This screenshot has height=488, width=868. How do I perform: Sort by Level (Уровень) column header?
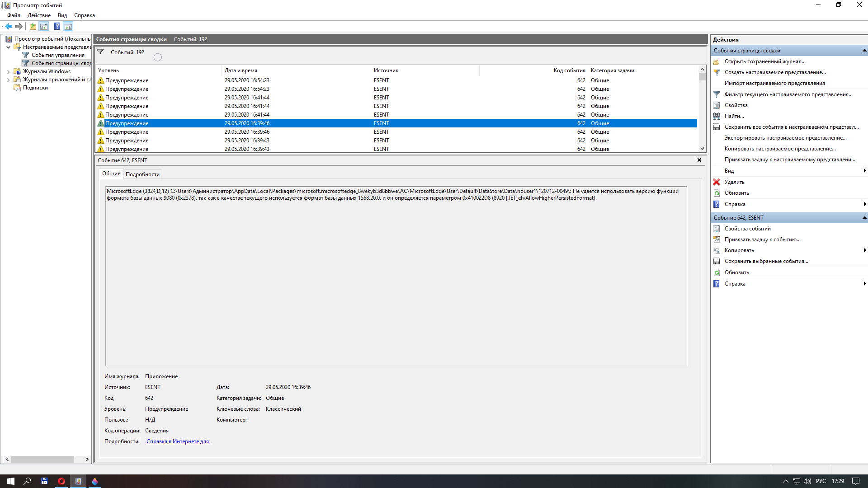(x=159, y=70)
